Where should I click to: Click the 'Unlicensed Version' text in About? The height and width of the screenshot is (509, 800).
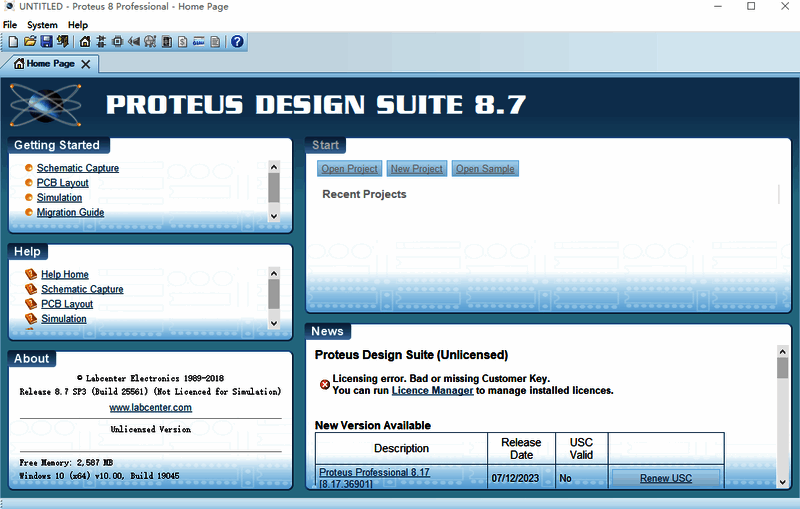click(x=151, y=429)
